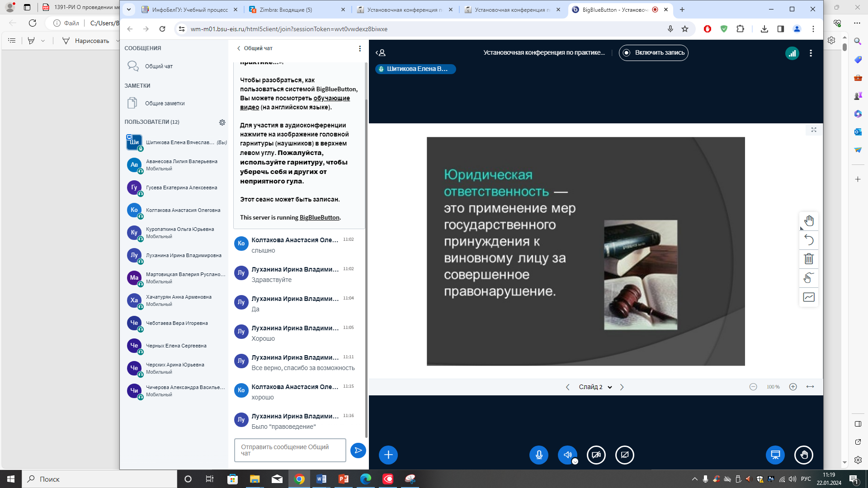This screenshot has width=868, height=488.
Task: Open manage users gear icon
Action: click(x=222, y=122)
